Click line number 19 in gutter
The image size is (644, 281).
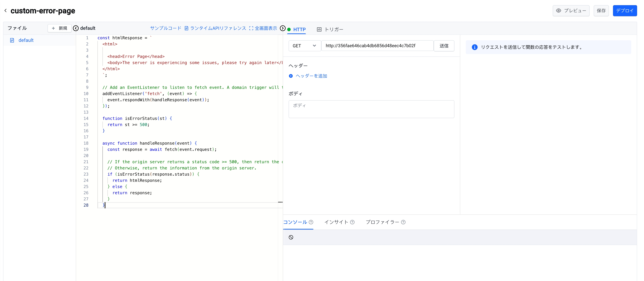(x=86, y=149)
